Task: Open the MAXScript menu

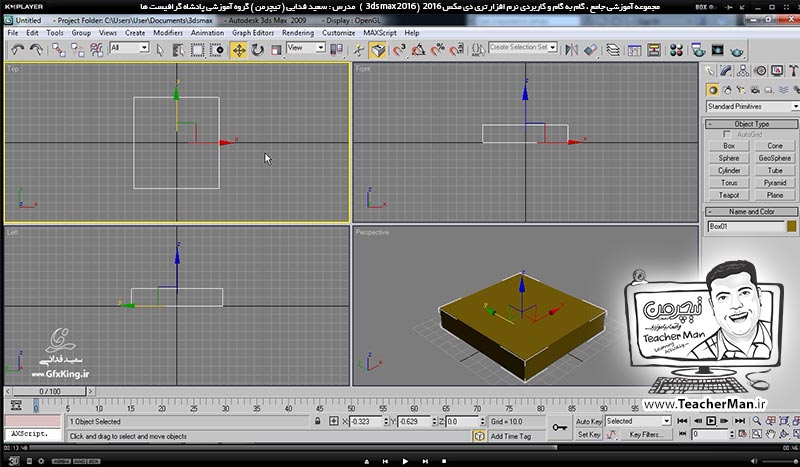Action: click(380, 33)
